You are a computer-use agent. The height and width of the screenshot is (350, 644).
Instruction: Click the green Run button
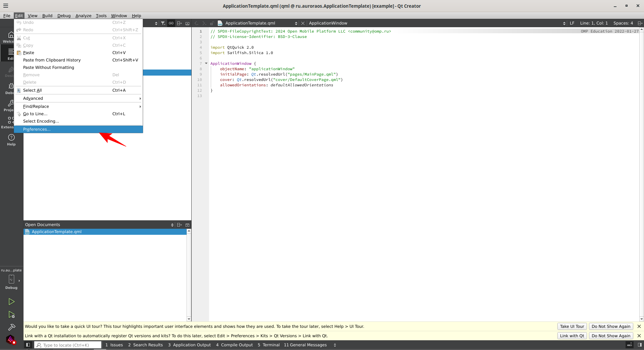[x=11, y=302]
